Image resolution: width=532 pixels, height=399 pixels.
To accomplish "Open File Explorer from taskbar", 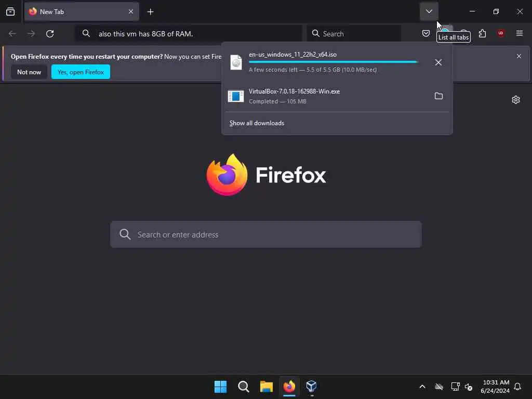I will point(267,387).
